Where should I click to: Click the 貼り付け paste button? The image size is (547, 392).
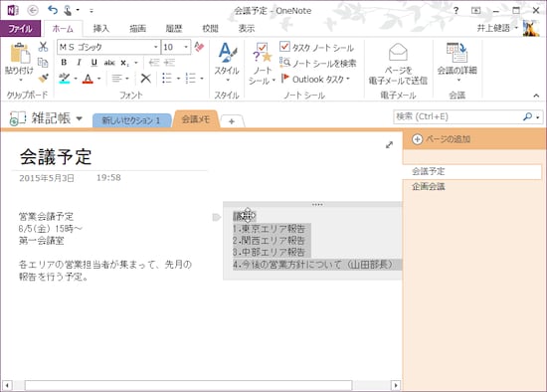pyautogui.click(x=20, y=62)
